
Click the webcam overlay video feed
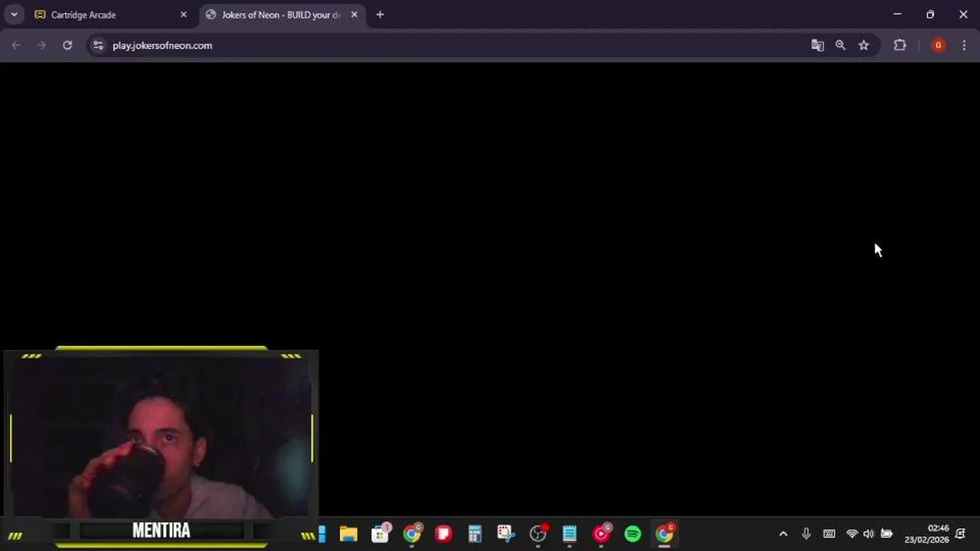[x=161, y=436]
